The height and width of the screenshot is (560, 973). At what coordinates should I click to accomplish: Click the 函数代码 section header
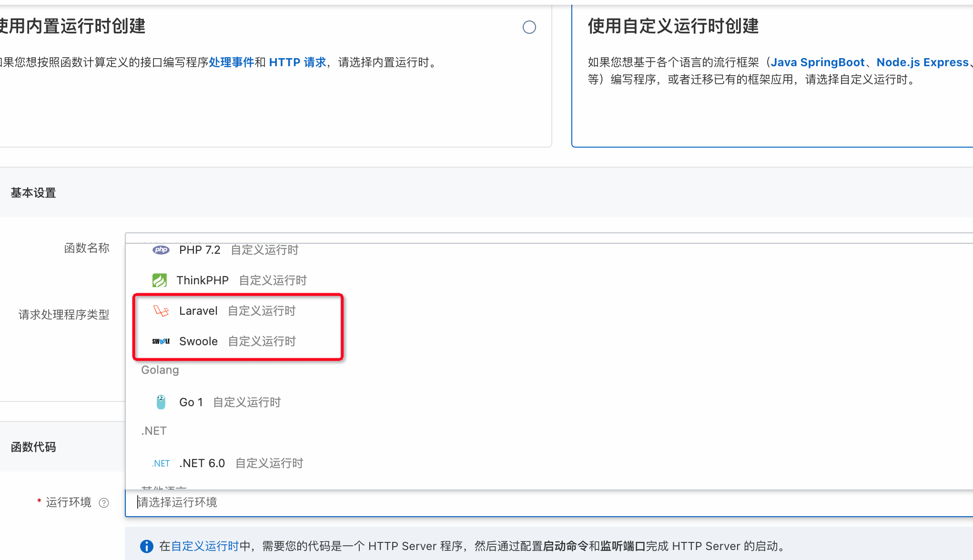click(x=33, y=447)
